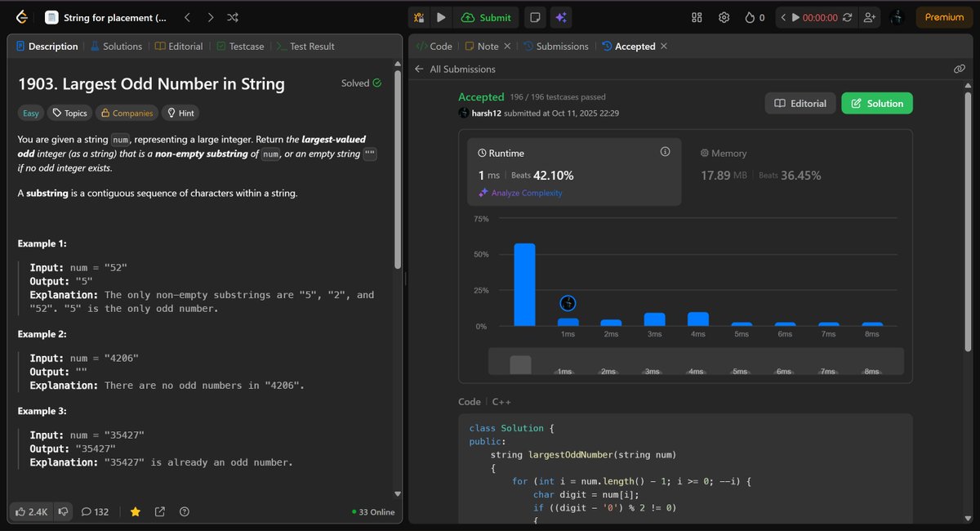Open the Editorial tab
Viewport: 980px width, 531px height.
tap(179, 47)
